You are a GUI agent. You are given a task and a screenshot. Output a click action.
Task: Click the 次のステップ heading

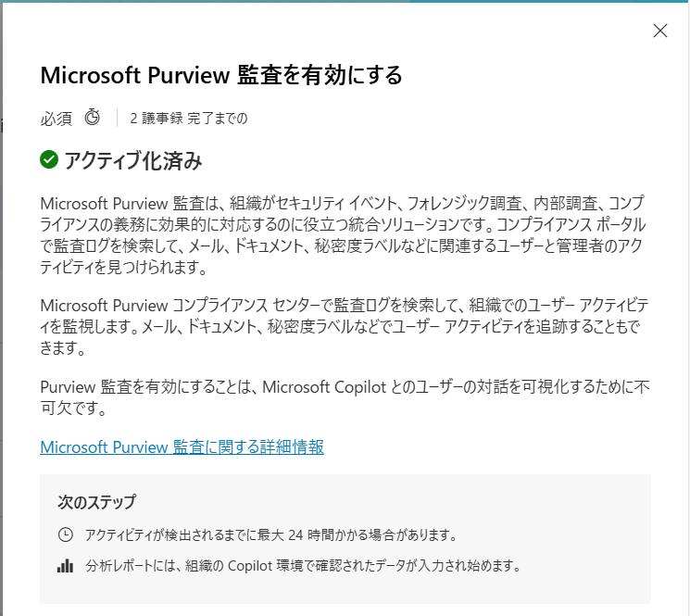coord(97,502)
